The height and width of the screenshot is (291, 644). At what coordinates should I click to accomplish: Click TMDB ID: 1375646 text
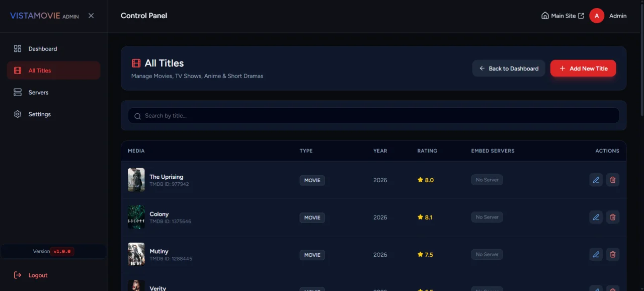click(170, 222)
